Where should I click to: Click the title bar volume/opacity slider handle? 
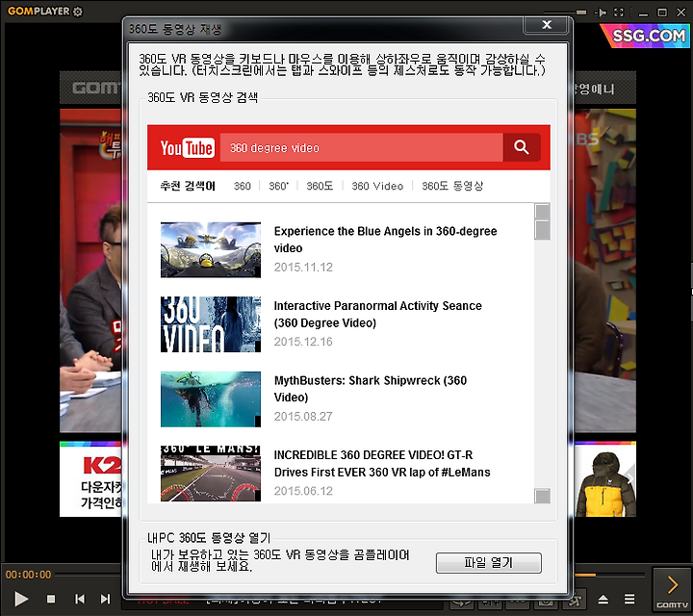(x=581, y=13)
